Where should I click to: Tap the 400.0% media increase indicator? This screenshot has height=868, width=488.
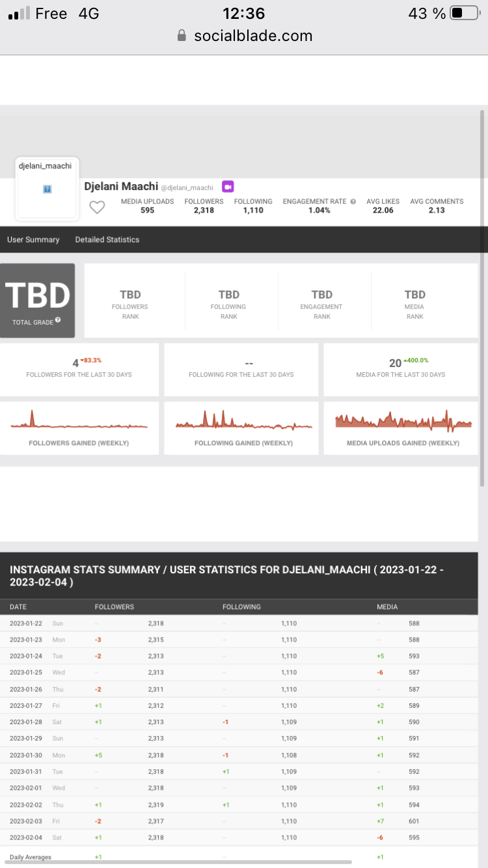[x=416, y=360]
